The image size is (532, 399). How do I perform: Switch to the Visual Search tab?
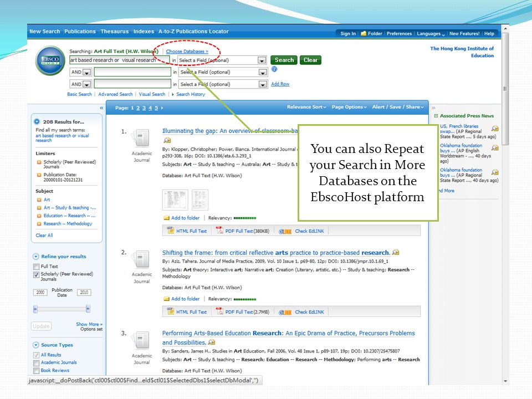click(x=152, y=94)
